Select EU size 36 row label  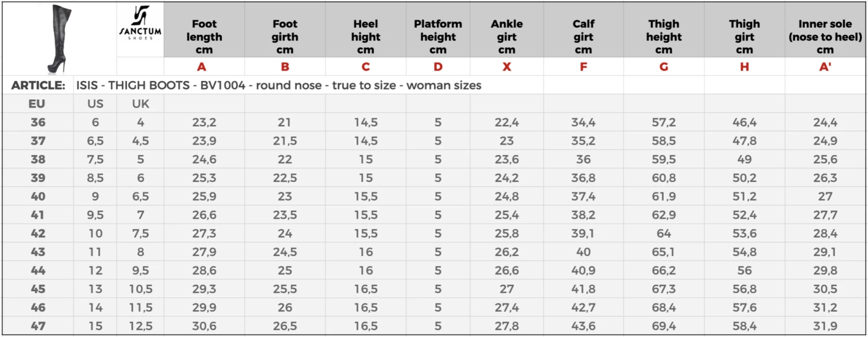(x=38, y=123)
